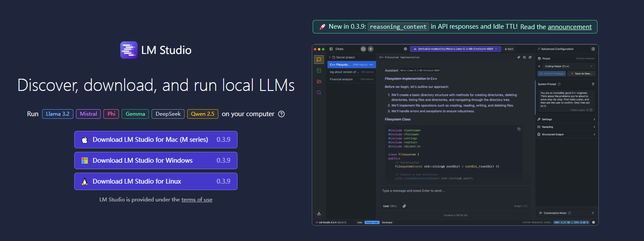The height and width of the screenshot is (241, 644).
Task: Download LM Studio for Mac (M series)
Action: click(156, 140)
